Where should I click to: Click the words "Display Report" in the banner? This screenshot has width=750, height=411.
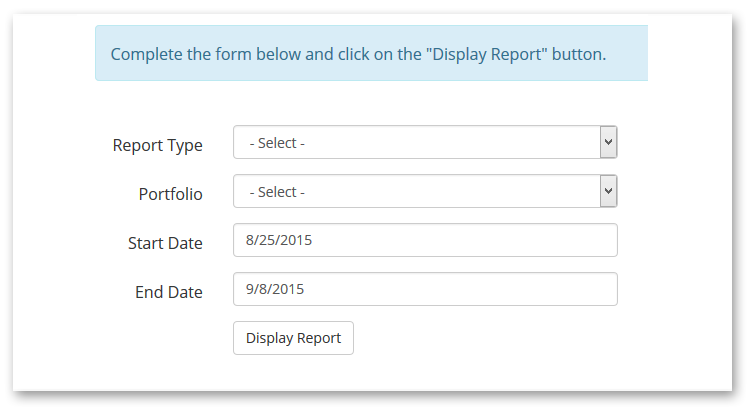tap(486, 55)
